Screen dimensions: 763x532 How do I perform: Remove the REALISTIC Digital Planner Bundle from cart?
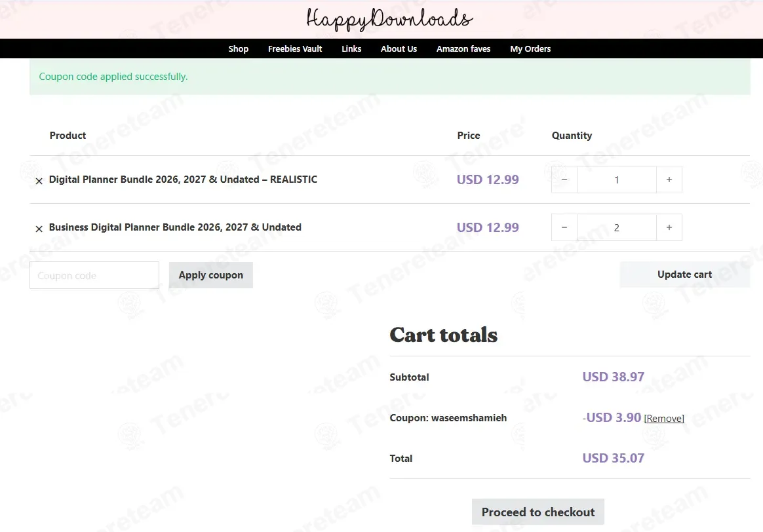[x=39, y=181]
